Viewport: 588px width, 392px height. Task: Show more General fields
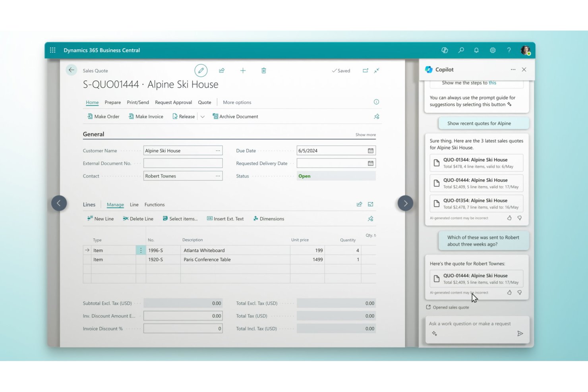click(x=366, y=135)
